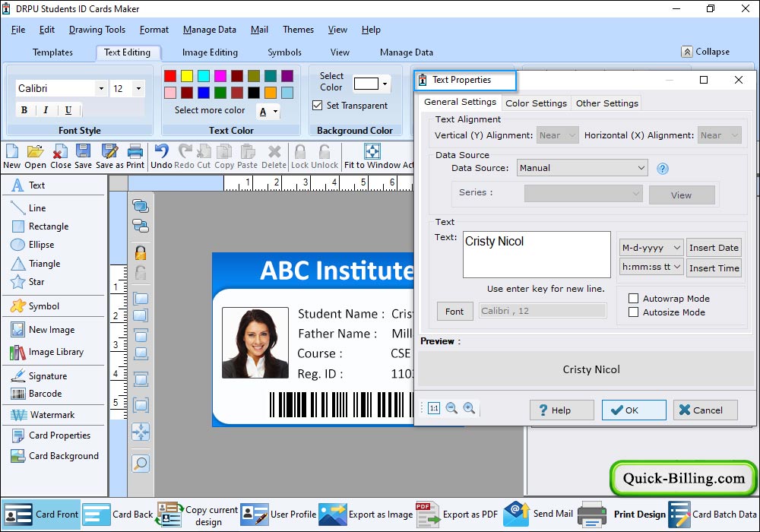Open the Data Source Manual dropdown
The width and height of the screenshot is (760, 532).
(x=582, y=168)
